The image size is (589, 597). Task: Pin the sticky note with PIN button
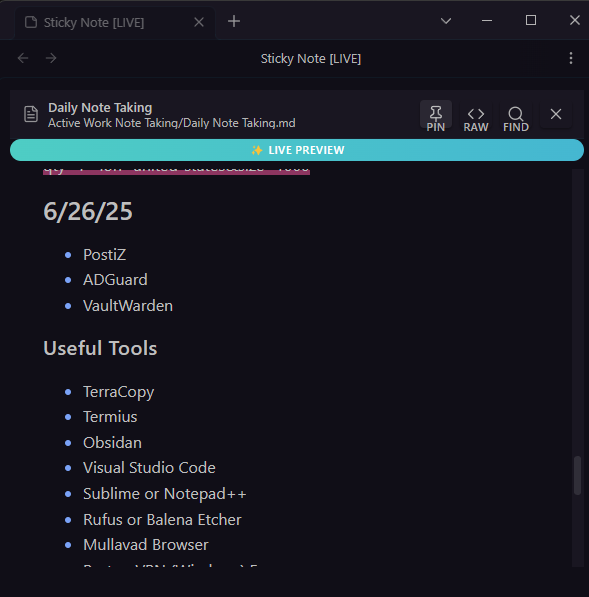coord(436,115)
